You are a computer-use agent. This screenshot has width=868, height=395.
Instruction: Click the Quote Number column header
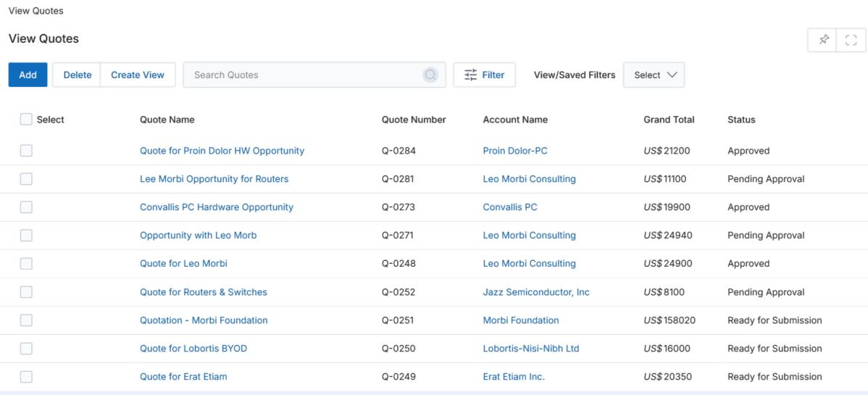pos(414,120)
